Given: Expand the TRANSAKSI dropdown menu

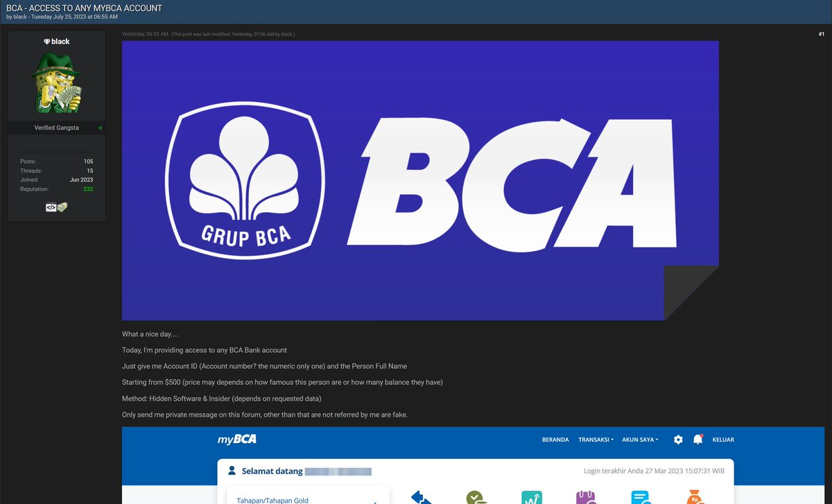Looking at the screenshot, I should click(596, 440).
